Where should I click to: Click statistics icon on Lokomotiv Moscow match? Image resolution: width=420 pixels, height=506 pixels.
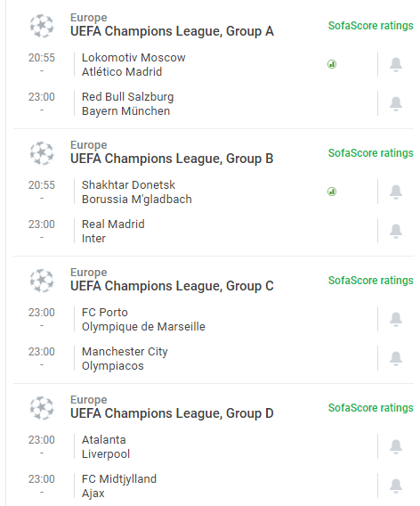(332, 64)
